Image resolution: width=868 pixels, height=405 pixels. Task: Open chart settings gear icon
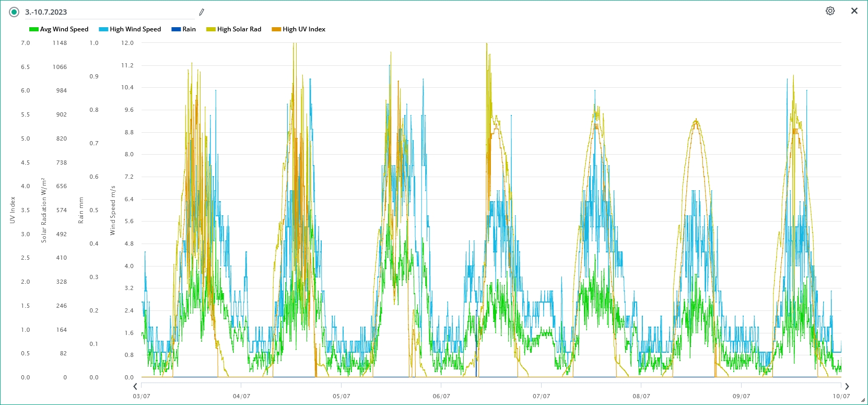830,11
